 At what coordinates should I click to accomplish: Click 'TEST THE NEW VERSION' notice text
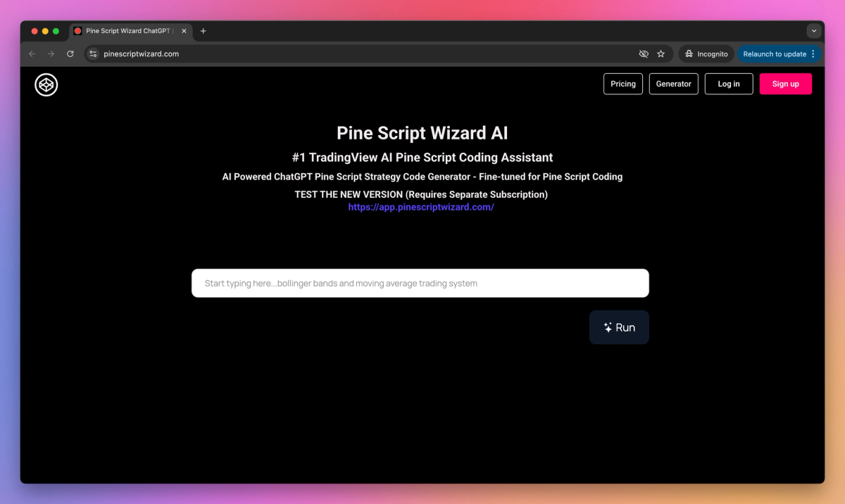tap(421, 194)
